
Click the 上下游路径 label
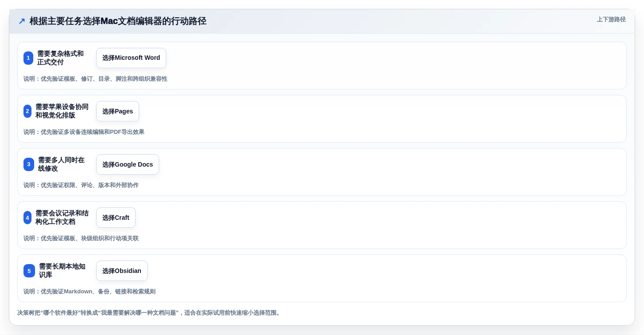click(x=611, y=19)
